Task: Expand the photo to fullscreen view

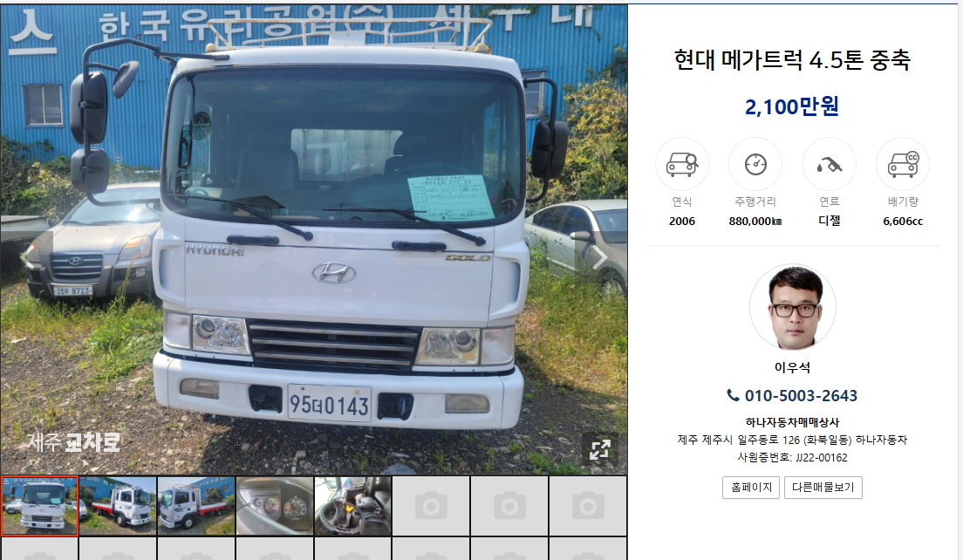Action: pos(599,449)
